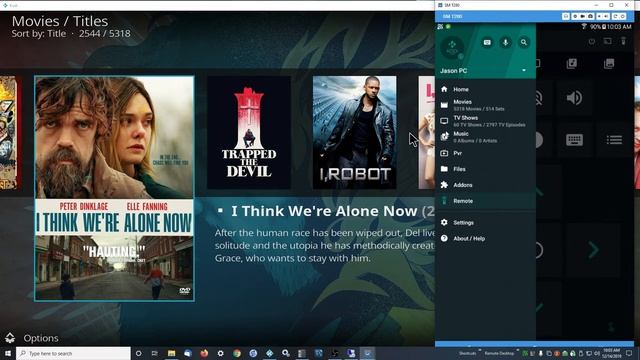Expand the Jason PC host dropdown
This screenshot has height=360, width=640.
tap(524, 71)
